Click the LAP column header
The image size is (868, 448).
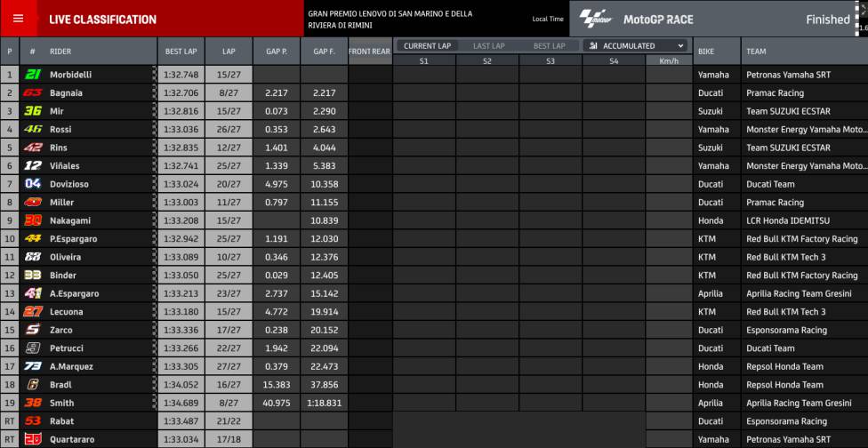[229, 52]
